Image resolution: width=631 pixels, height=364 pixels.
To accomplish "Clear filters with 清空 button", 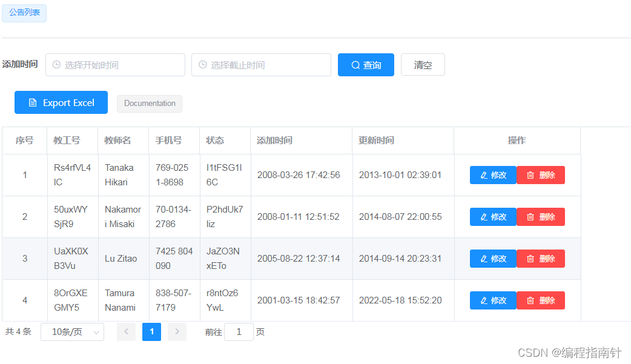I will coord(423,65).
